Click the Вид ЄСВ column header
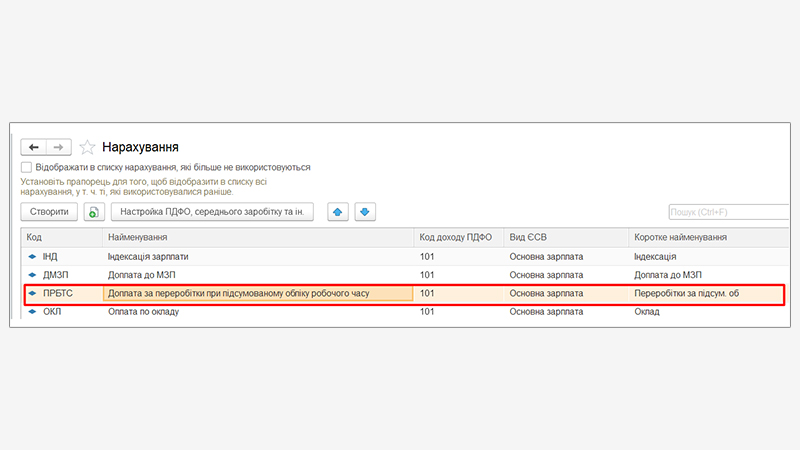The width and height of the screenshot is (800, 450). [x=565, y=238]
